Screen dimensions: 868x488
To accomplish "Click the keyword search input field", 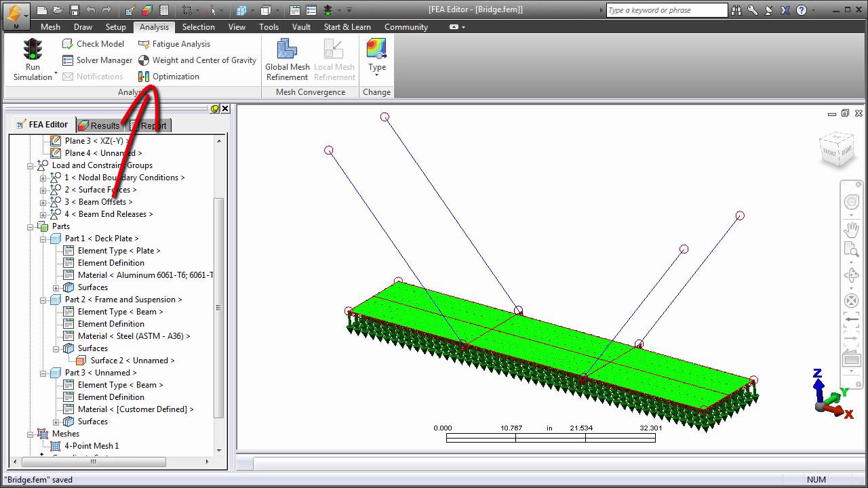I will point(666,10).
